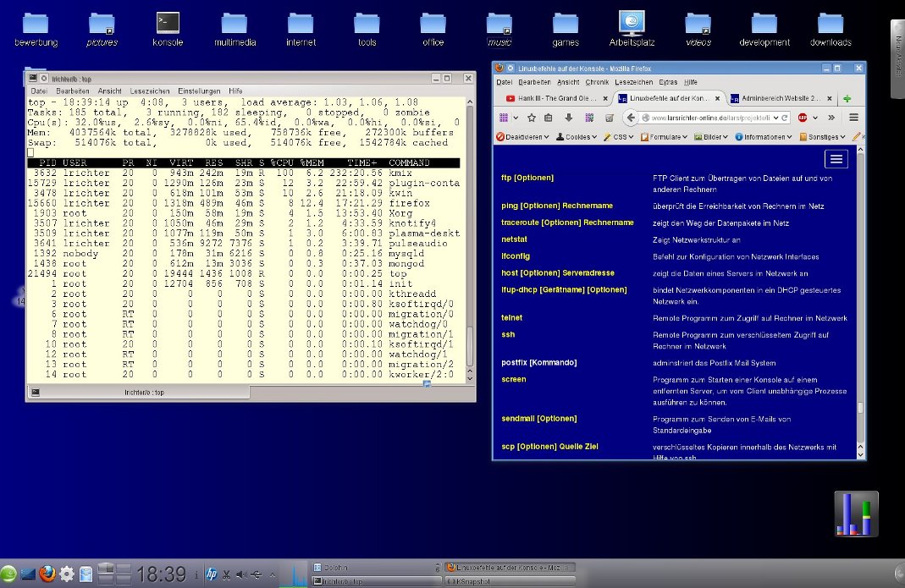This screenshot has width=905, height=588.
Task: Open the Firefox hamburger menu
Action: click(x=853, y=118)
